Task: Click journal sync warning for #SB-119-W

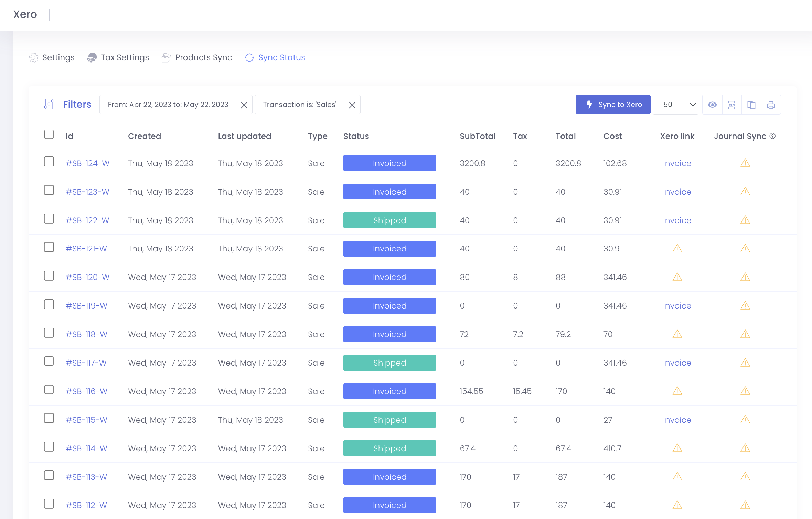Action: [745, 305]
